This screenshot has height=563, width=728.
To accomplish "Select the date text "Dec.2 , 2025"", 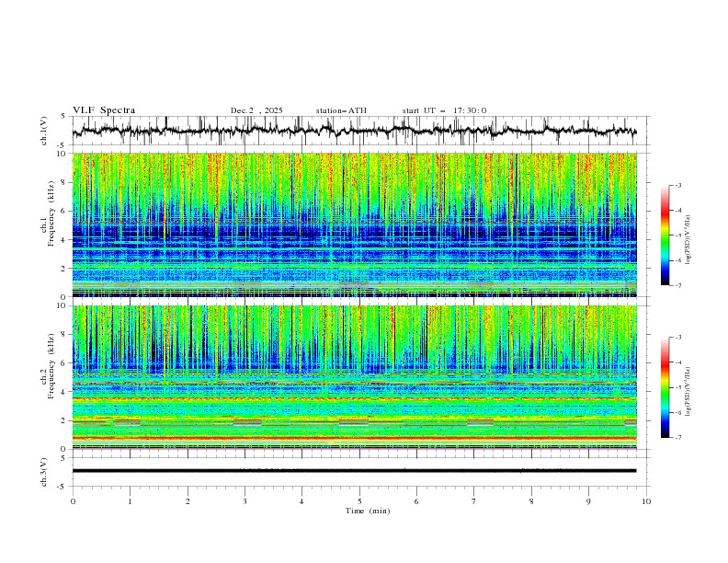I will (256, 110).
